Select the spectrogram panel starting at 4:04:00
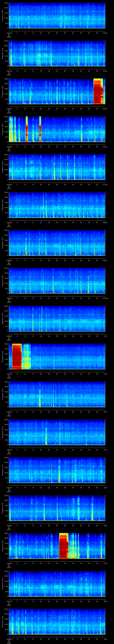 57,470
